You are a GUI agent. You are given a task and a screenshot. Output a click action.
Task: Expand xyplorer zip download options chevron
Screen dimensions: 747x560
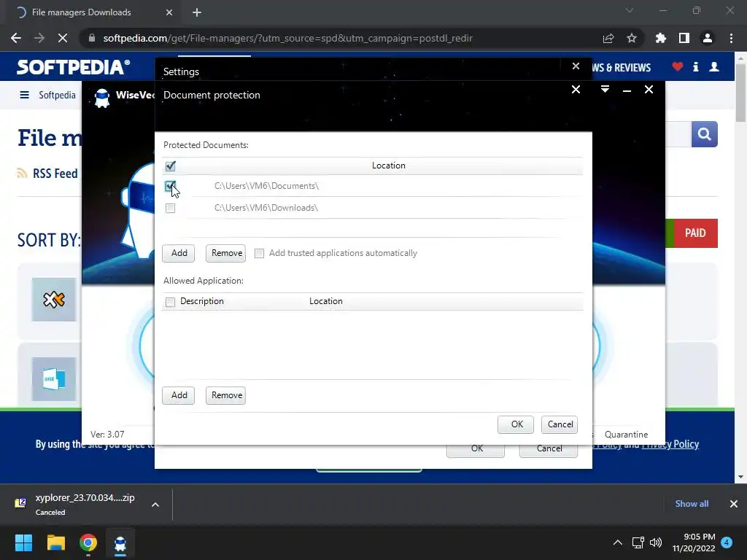[155, 505]
